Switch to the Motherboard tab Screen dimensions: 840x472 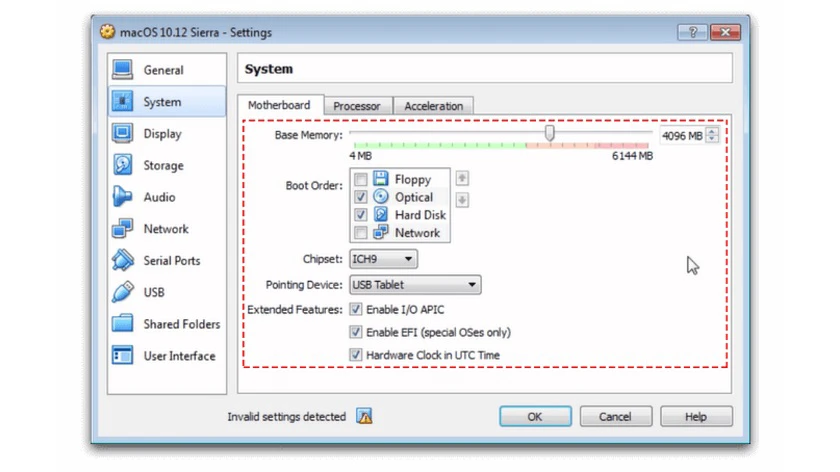pos(279,105)
